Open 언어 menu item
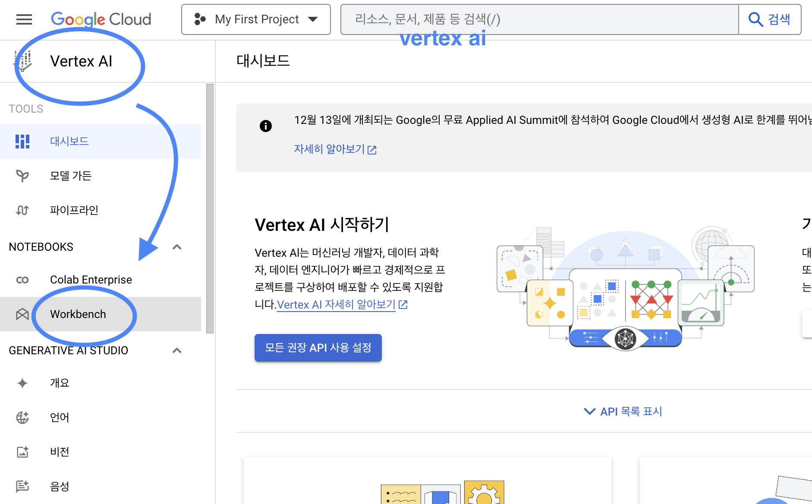 pyautogui.click(x=101, y=417)
